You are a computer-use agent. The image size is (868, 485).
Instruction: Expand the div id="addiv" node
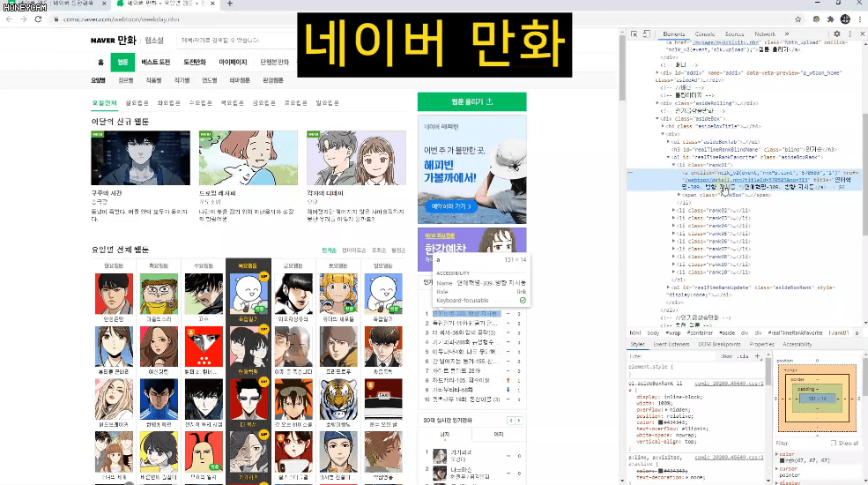tap(657, 72)
